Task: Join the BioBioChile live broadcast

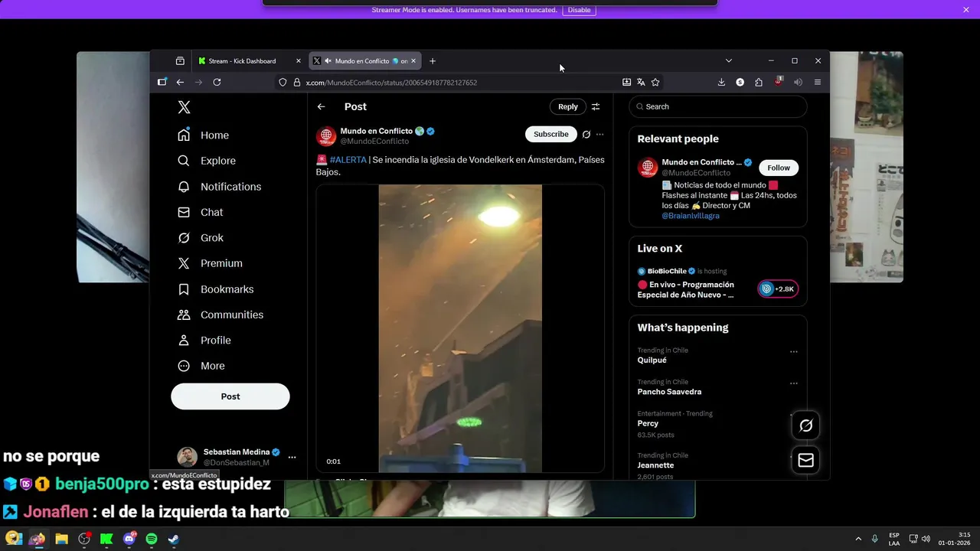Action: (x=778, y=289)
